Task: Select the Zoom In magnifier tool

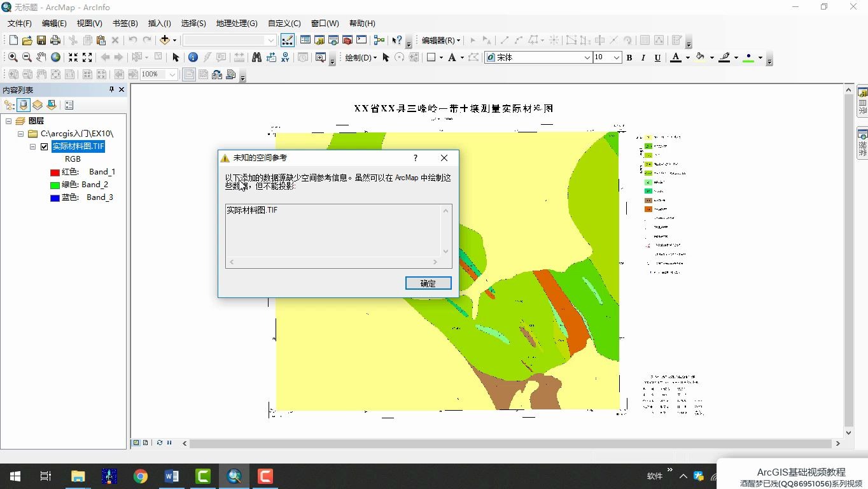Action: pos(13,57)
